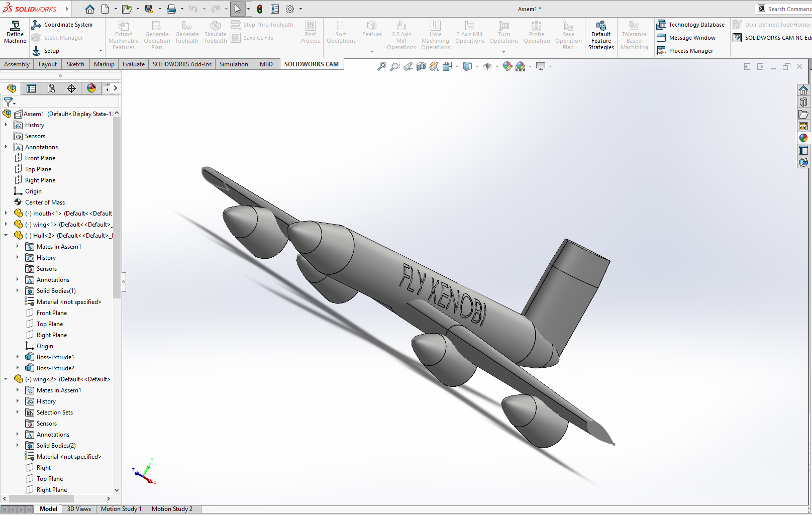The height and width of the screenshot is (515, 812).
Task: Click the Open file icon
Action: click(x=127, y=9)
